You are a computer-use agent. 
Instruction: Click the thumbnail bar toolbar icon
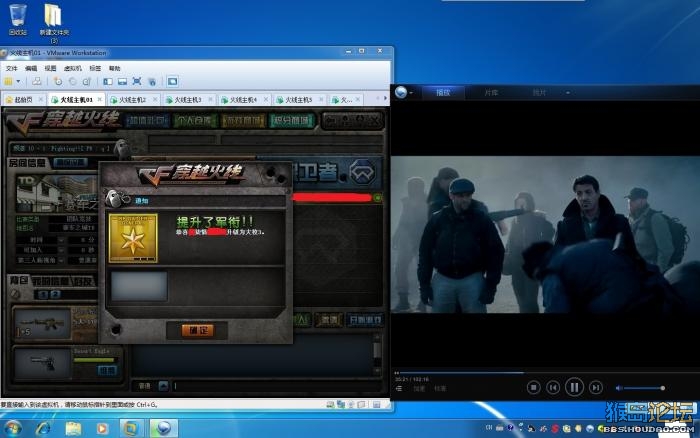point(122,82)
